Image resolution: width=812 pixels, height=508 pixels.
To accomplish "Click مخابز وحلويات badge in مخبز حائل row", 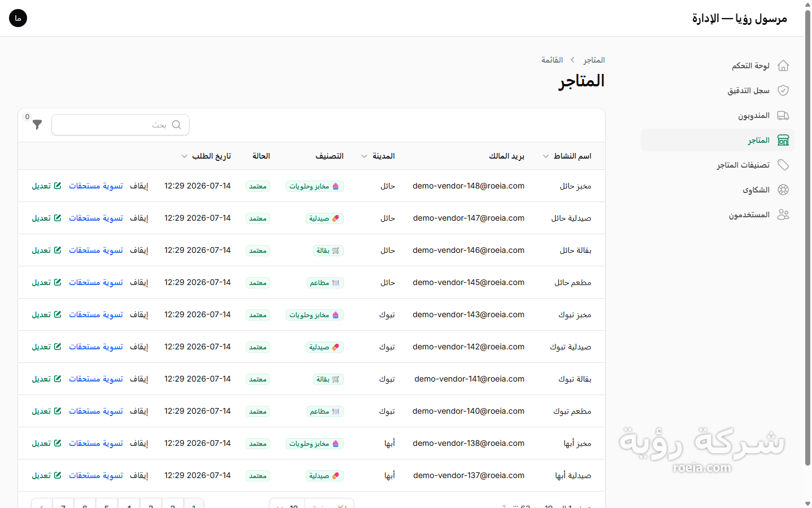I will click(315, 186).
